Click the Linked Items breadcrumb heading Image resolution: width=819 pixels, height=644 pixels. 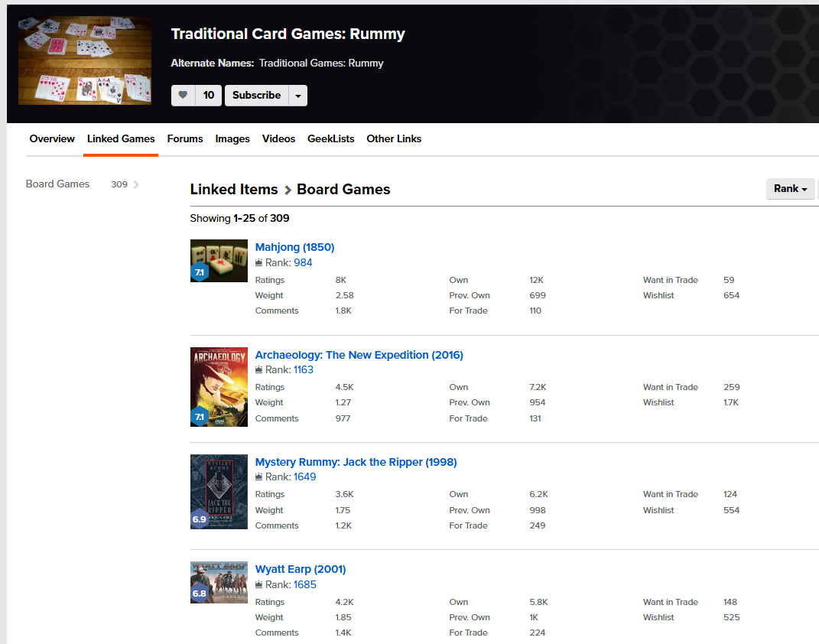tap(234, 189)
